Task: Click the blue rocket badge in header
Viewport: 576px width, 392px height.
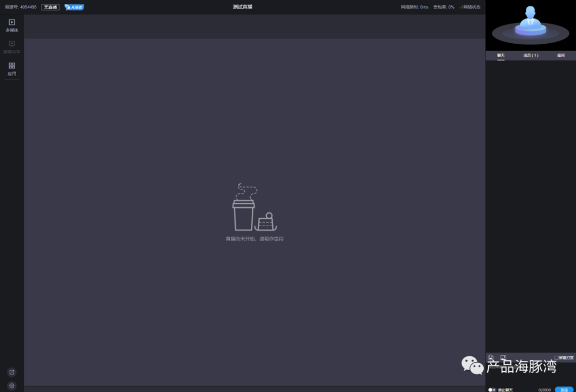Action: (x=74, y=7)
